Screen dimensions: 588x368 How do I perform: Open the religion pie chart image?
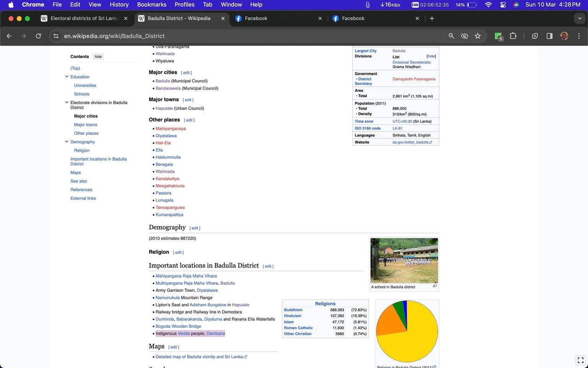tap(407, 332)
